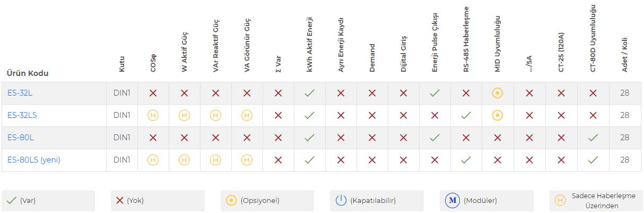Click the Ürün Kodu column header

(x=28, y=73)
